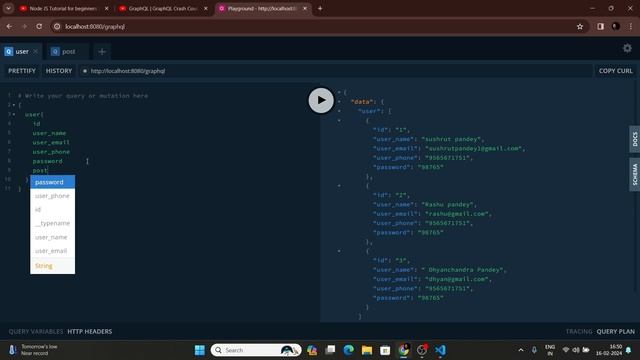View site information icon in address bar
This screenshot has width=640, height=360.
[x=57, y=27]
